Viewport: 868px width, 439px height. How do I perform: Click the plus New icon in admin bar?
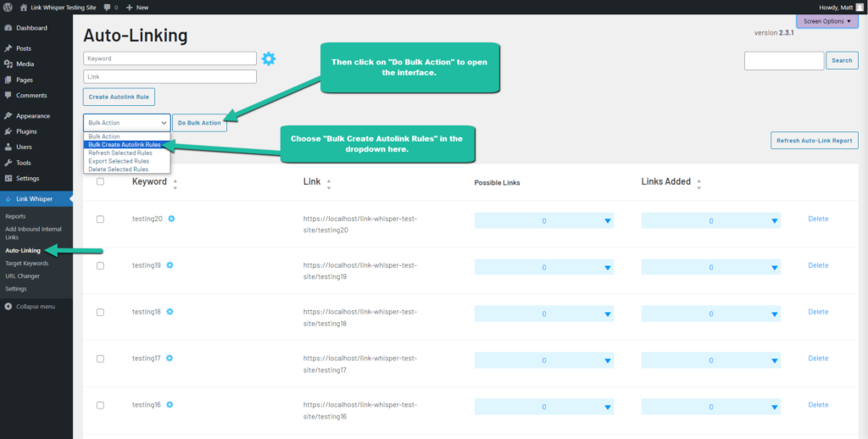coord(129,7)
